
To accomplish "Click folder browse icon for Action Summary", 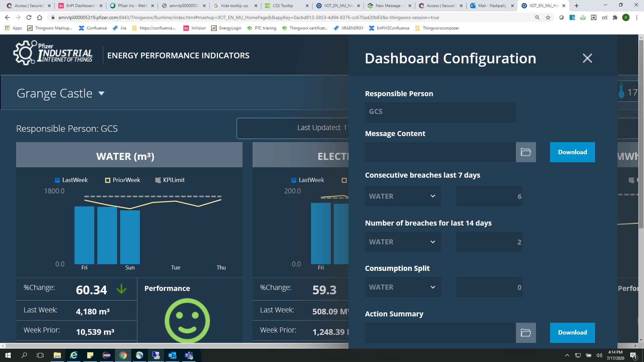I will coord(526,333).
